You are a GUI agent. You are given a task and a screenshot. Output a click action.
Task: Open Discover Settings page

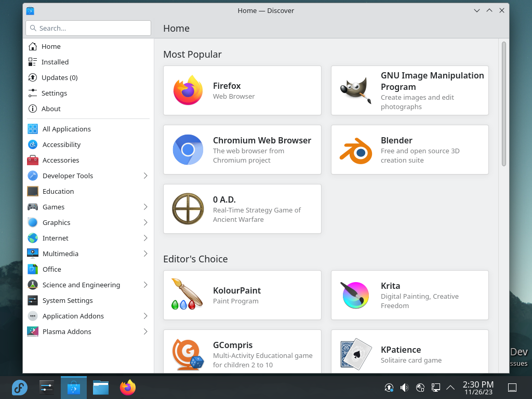click(x=88, y=94)
